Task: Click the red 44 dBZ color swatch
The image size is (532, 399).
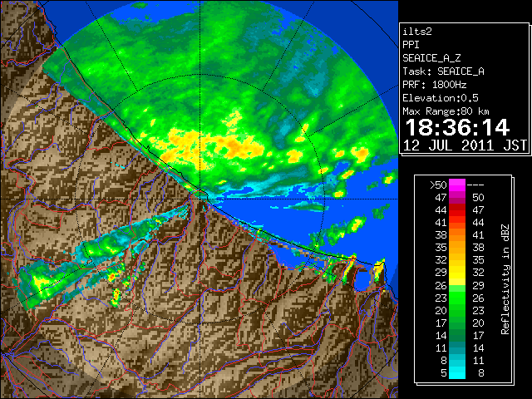Action: [x=457, y=210]
